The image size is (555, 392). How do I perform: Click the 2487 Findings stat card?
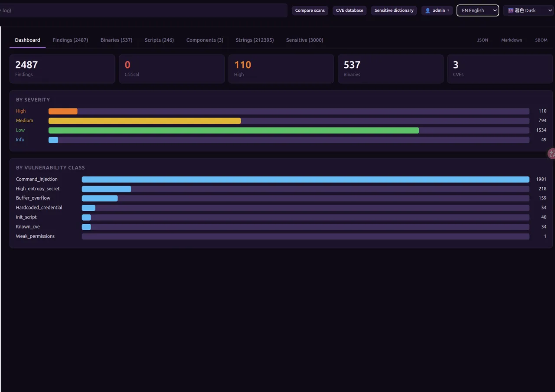[62, 69]
